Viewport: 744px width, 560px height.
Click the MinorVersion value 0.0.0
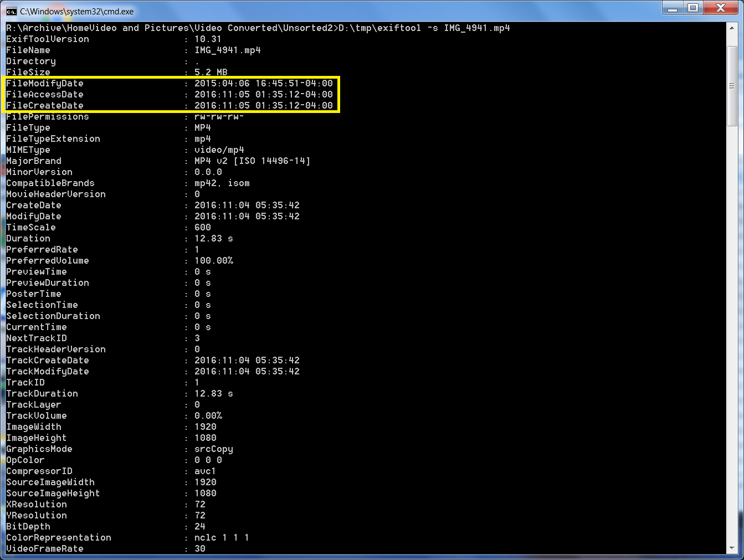click(x=208, y=172)
